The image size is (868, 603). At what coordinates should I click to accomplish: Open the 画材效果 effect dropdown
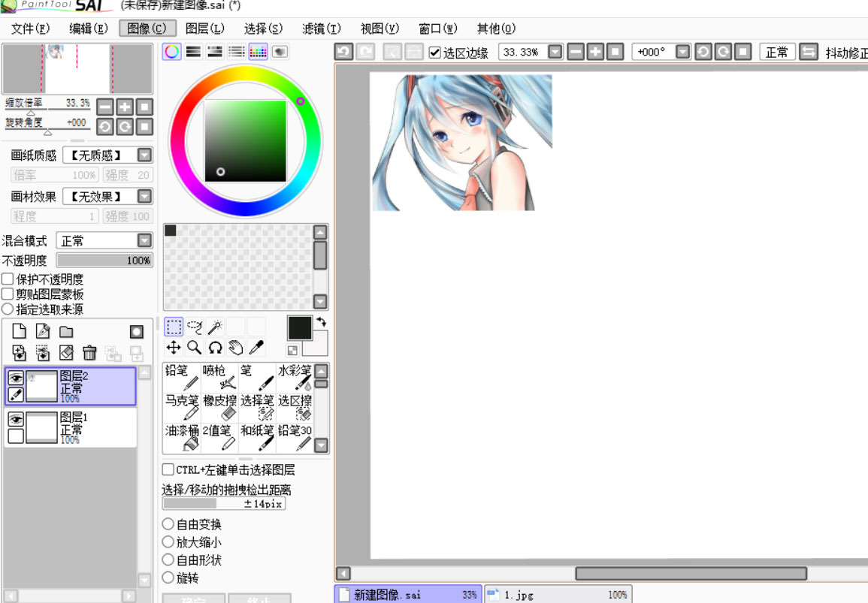point(144,197)
